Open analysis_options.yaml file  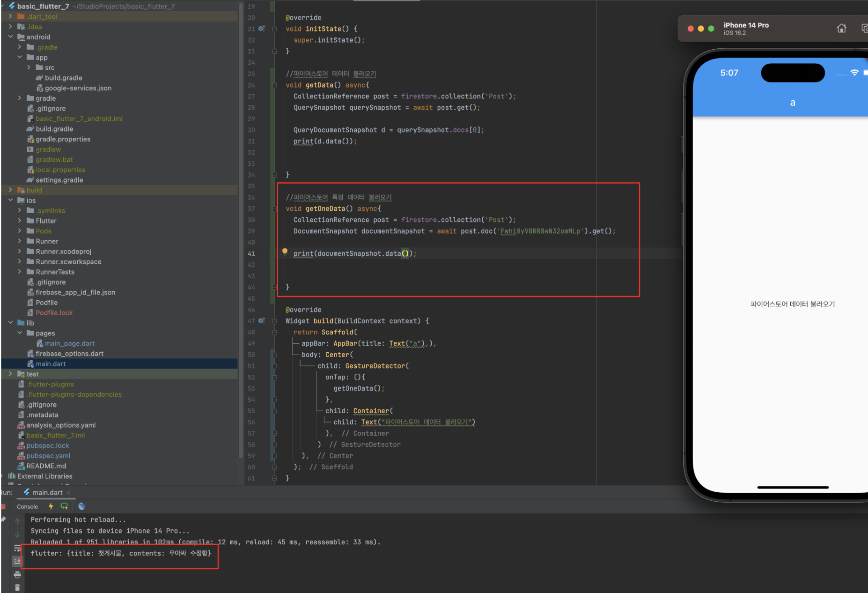pos(61,425)
